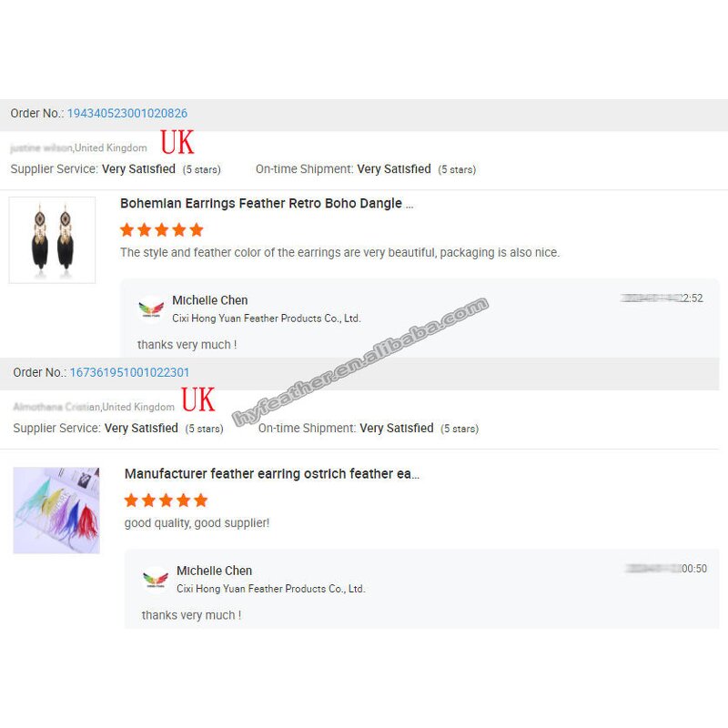Click first reviewer's United Kingdom location text
The height and width of the screenshot is (728, 728).
pos(110,147)
